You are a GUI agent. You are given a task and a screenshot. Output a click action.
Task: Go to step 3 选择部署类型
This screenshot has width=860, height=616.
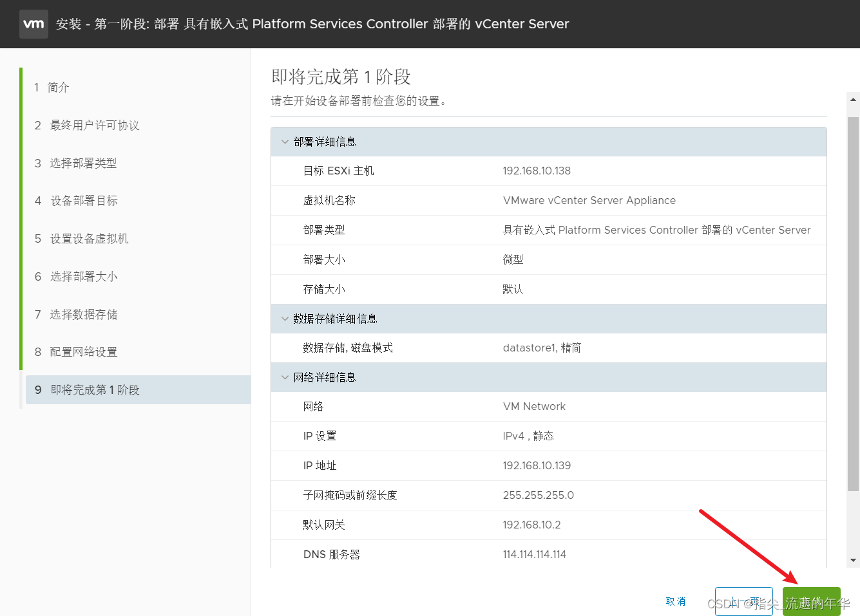[x=75, y=163]
